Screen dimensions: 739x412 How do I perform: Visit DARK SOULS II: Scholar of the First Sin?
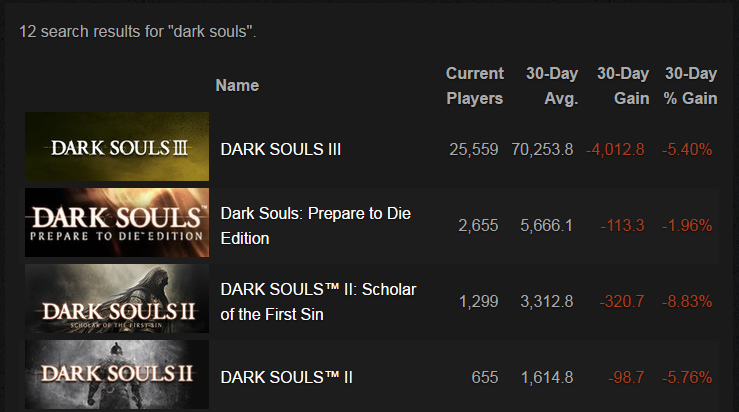tap(319, 302)
